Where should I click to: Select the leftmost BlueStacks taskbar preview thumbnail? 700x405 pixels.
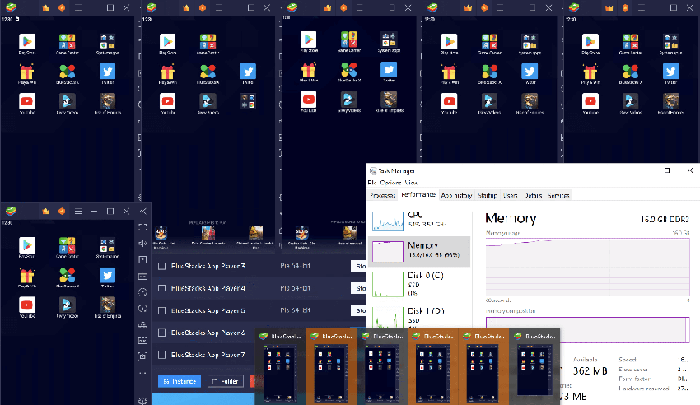280,366
